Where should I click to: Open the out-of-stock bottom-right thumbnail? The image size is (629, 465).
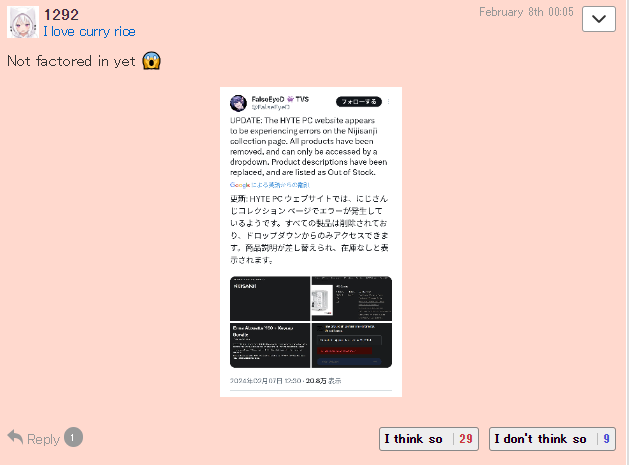click(x=352, y=345)
